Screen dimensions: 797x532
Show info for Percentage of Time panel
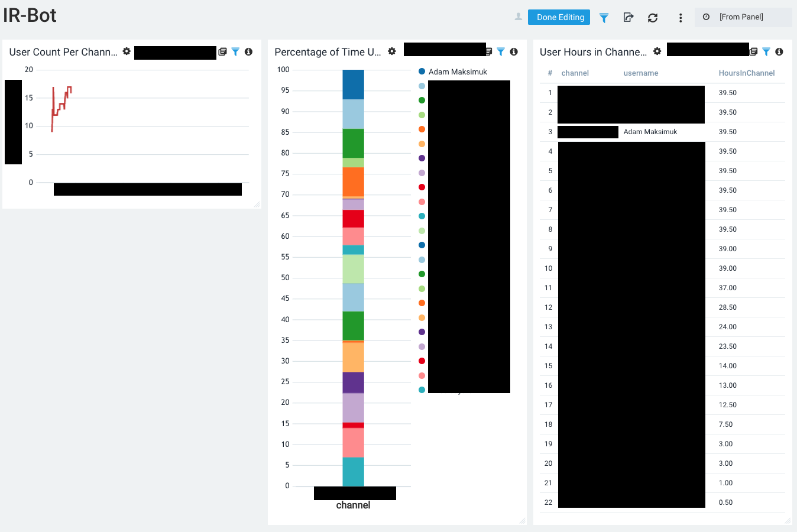(x=514, y=51)
